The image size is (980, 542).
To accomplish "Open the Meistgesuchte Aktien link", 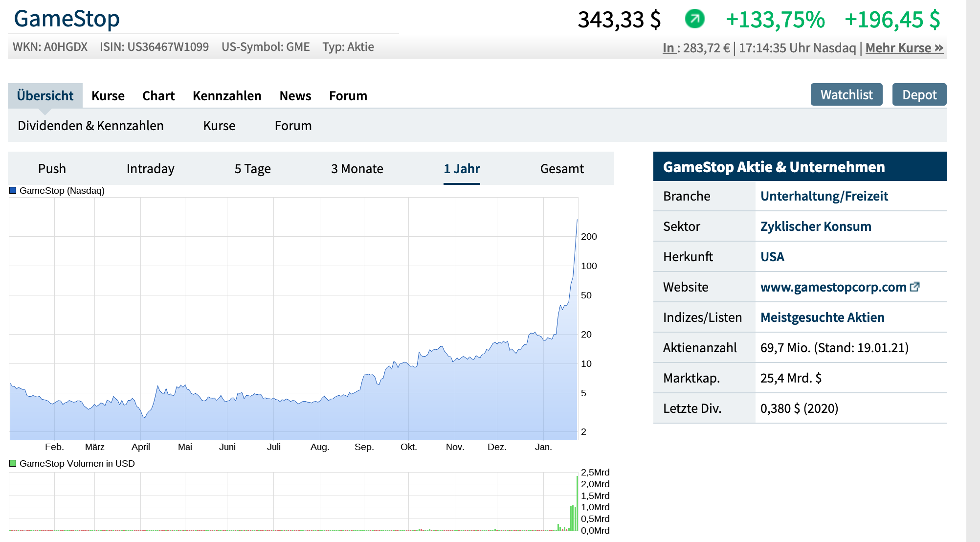I will click(x=823, y=317).
